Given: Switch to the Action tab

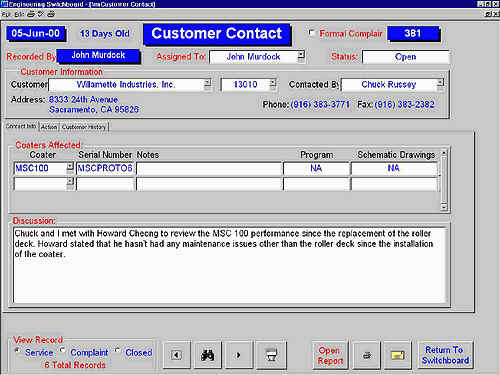Looking at the screenshot, I should [49, 127].
